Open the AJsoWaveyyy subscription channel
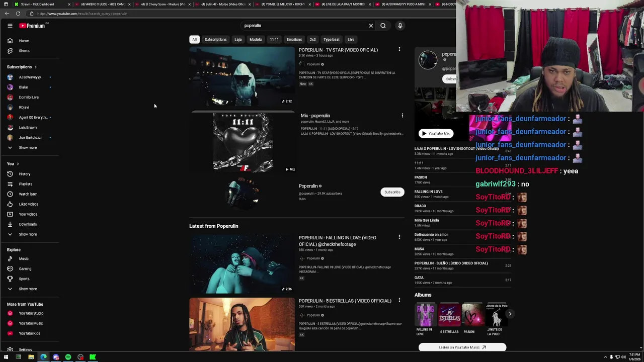644x362 pixels. coord(30,77)
